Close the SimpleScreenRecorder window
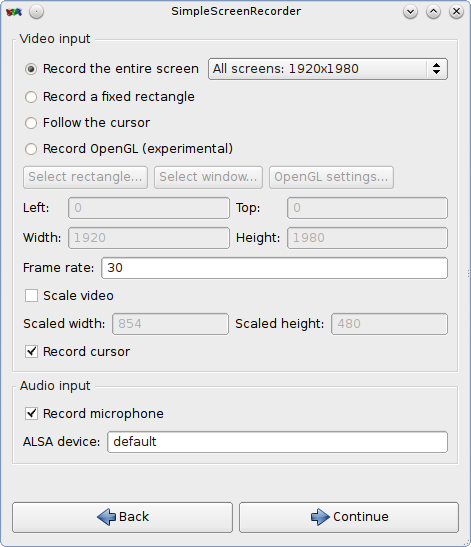The height and width of the screenshot is (547, 471). coord(456,12)
